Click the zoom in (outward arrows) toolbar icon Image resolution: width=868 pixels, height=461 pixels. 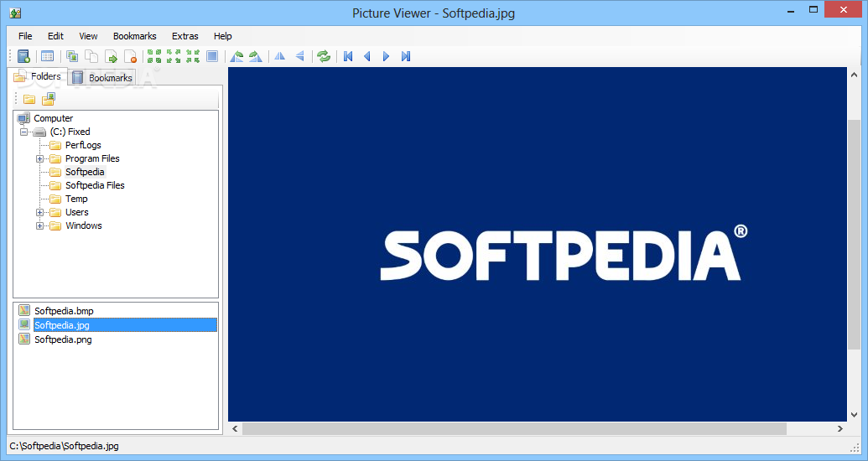click(174, 56)
